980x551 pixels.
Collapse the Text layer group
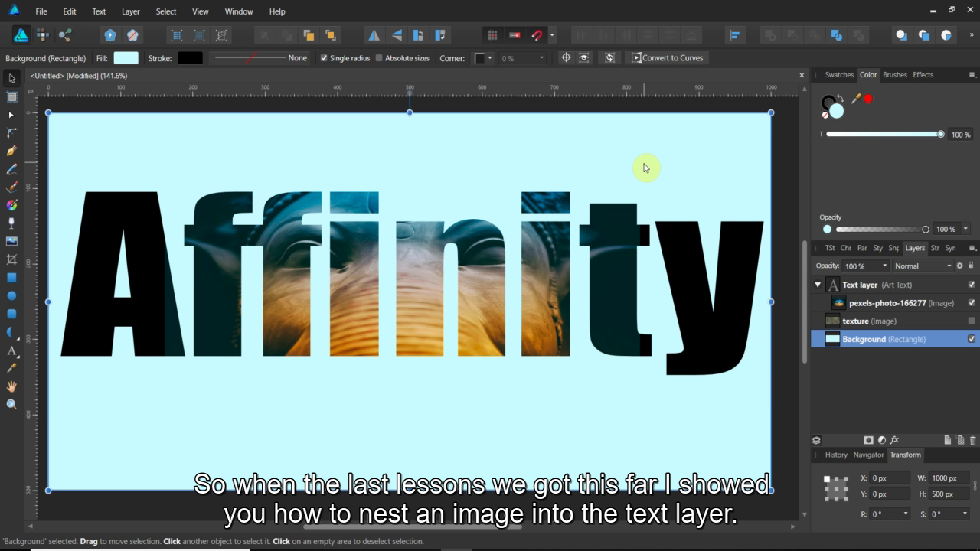pyautogui.click(x=818, y=285)
